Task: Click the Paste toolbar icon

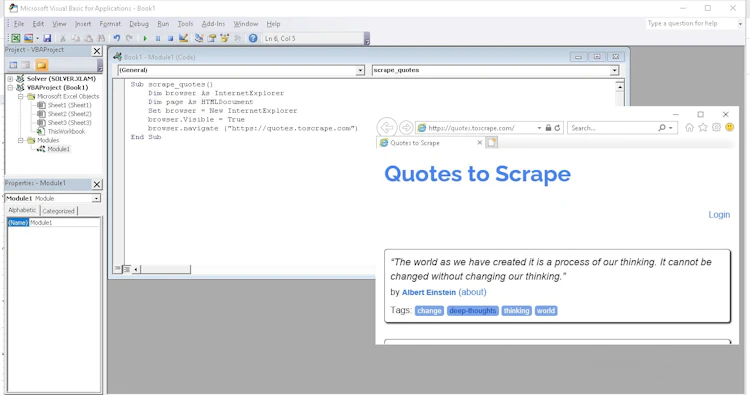Action: click(88, 38)
